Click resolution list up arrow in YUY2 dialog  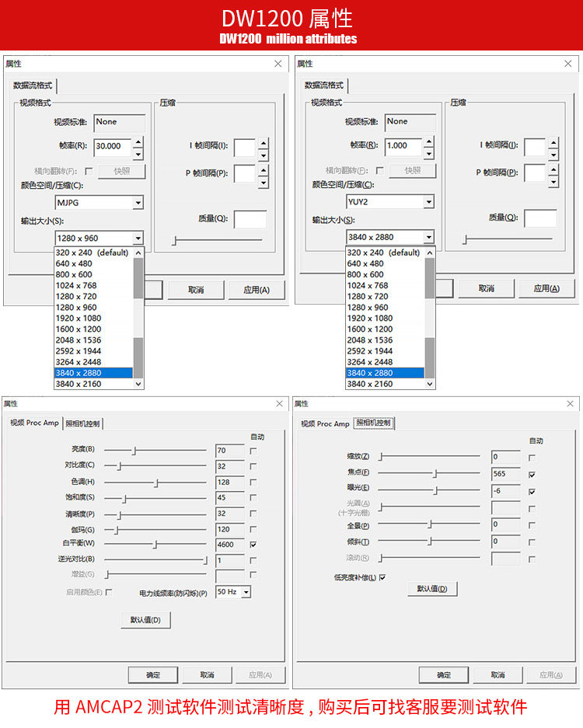point(430,253)
